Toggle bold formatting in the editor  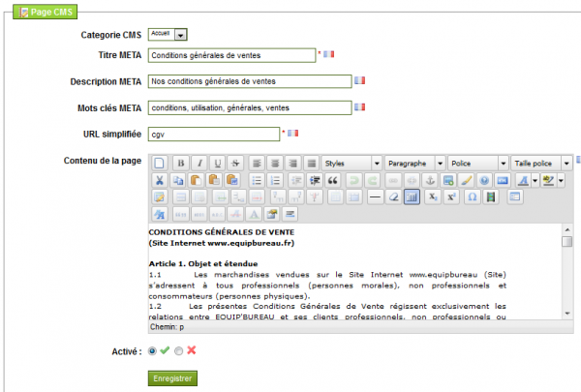coord(181,163)
